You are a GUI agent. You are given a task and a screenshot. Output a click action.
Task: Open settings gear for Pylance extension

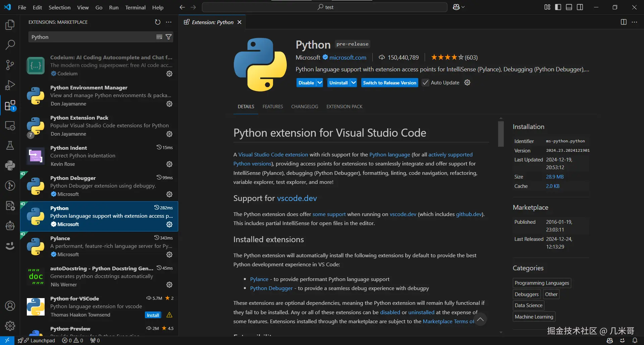click(x=169, y=255)
